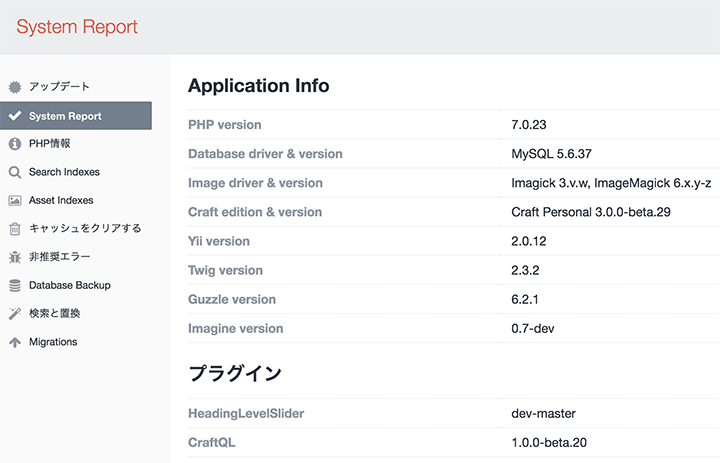Viewport: 720px width, 463px height.
Task: Click the PHP情報 info icon
Action: tap(15, 144)
